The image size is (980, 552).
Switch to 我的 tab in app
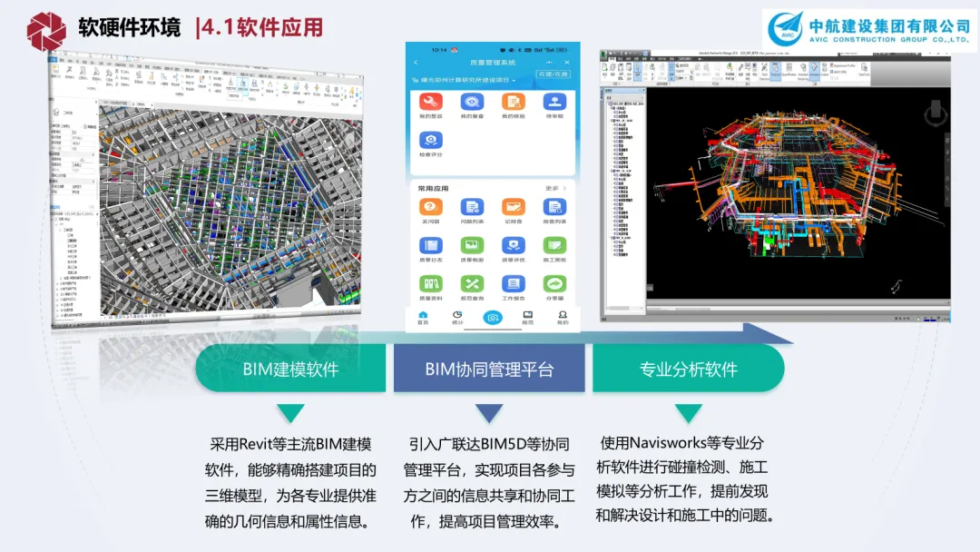click(x=563, y=318)
